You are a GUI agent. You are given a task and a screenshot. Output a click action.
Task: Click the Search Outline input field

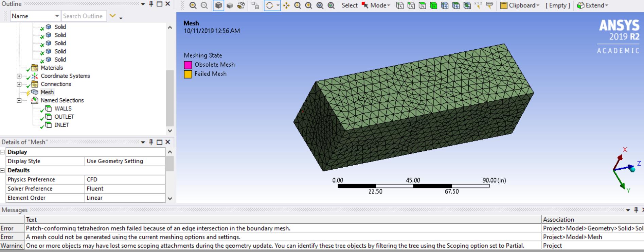click(x=83, y=16)
